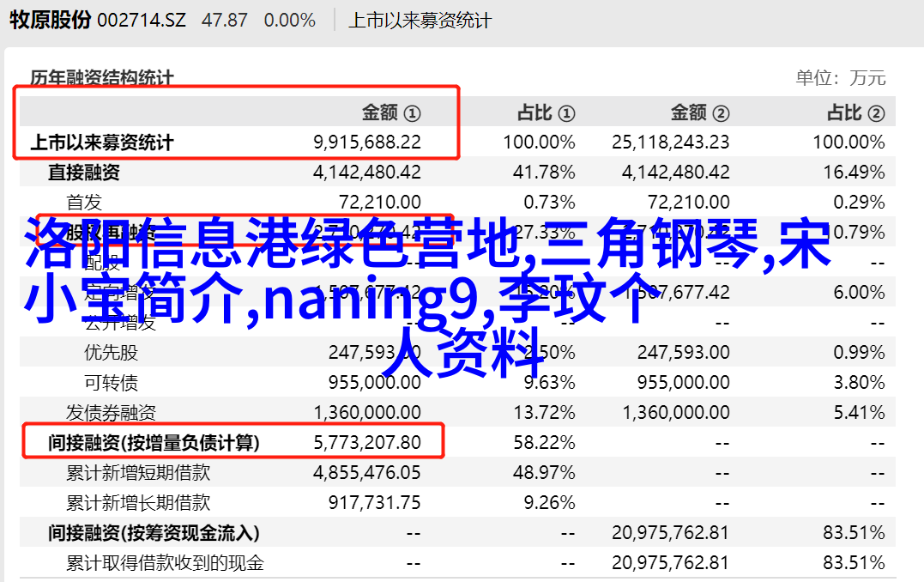Viewport: 924px width, 582px height.
Task: Select the stock code 002714.SZ
Action: (142, 21)
